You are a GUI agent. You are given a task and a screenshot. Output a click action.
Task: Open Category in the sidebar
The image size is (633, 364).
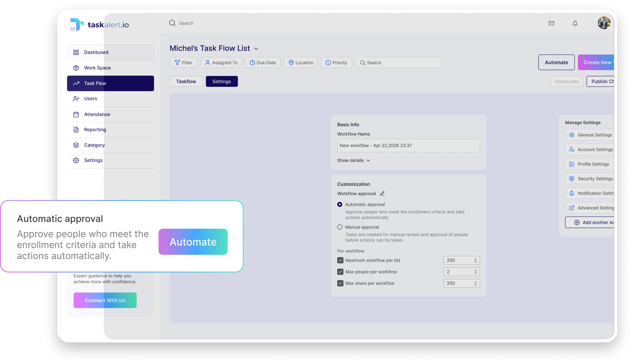(x=110, y=145)
